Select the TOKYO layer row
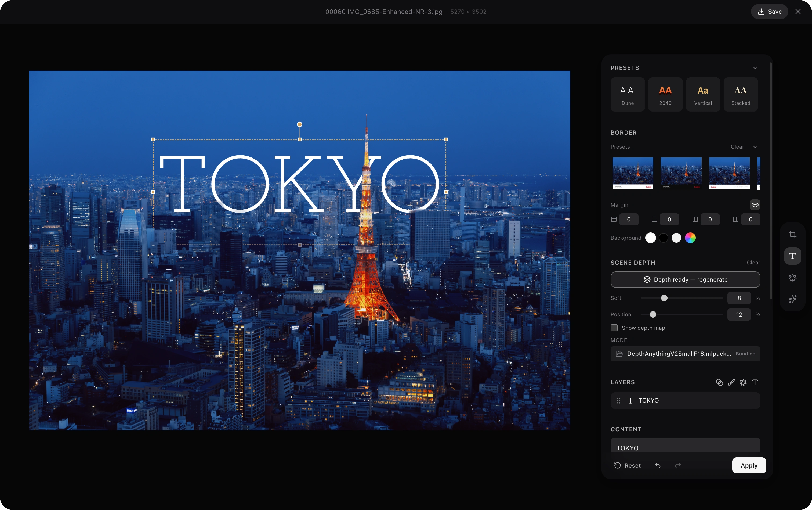This screenshot has height=510, width=812. coord(685,400)
